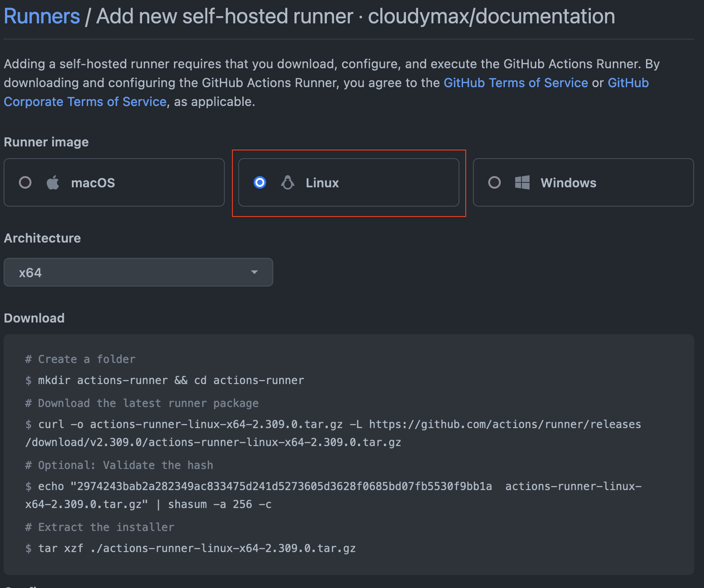This screenshot has height=588, width=704.
Task: Click the macOS text label
Action: pos(93,183)
